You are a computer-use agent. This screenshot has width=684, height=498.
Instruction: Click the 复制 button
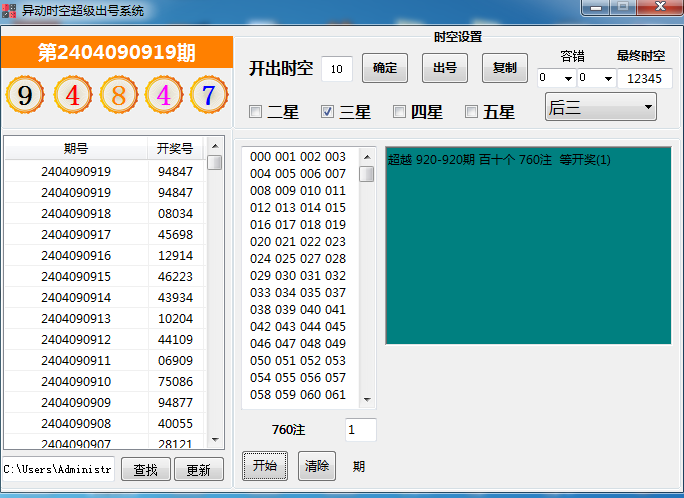click(x=505, y=68)
